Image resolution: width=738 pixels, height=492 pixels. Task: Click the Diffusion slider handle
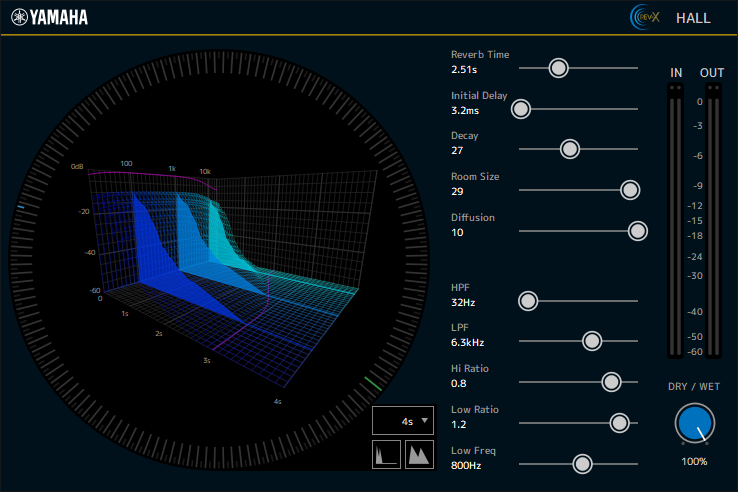click(637, 231)
